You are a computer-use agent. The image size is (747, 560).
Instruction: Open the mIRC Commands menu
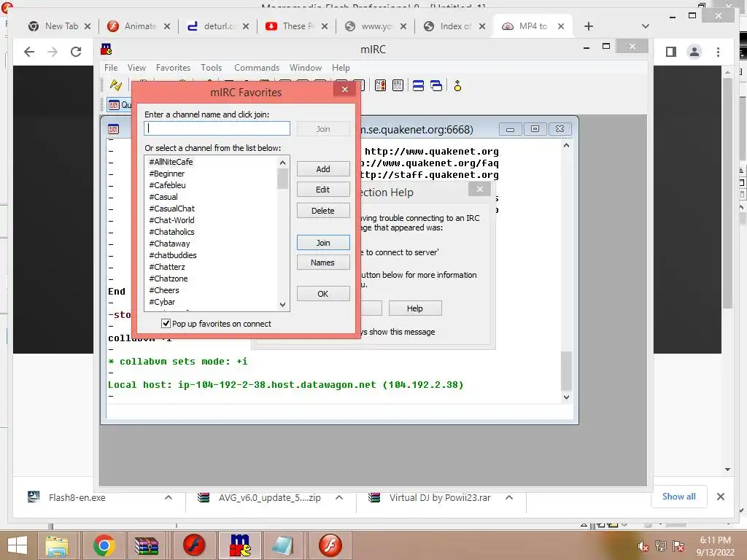tap(257, 68)
